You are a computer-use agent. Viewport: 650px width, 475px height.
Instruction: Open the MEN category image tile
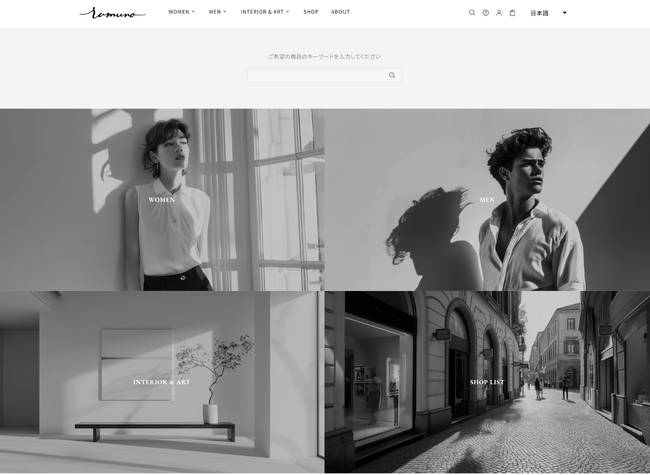[488, 200]
